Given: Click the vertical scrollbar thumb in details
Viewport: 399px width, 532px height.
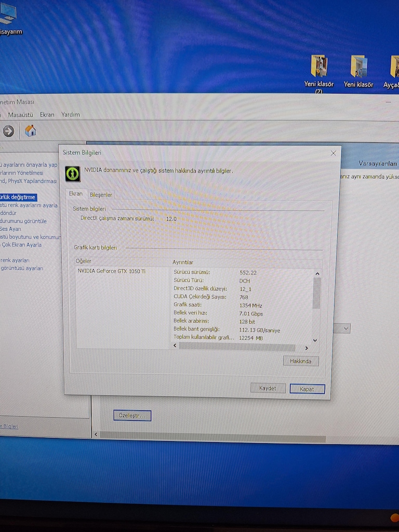Looking at the screenshot, I should [316, 293].
